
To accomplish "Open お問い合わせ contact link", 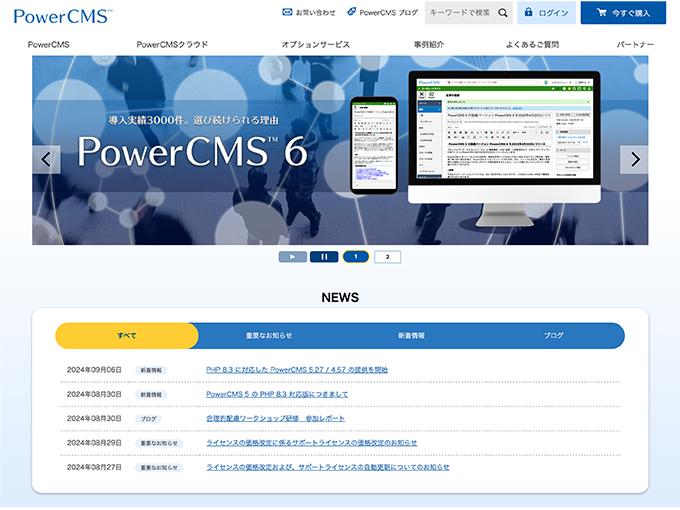I will tap(309, 13).
